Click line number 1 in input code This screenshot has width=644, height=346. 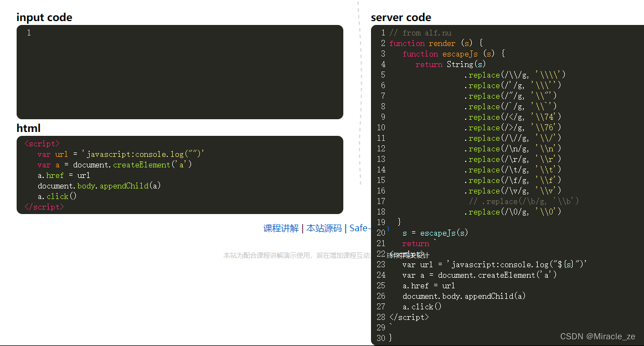(x=29, y=33)
